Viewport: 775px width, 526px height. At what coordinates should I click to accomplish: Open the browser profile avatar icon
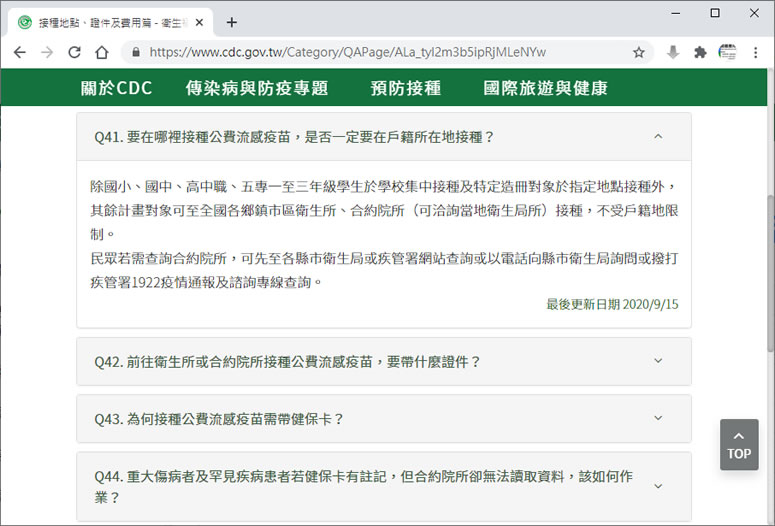pyautogui.click(x=727, y=52)
